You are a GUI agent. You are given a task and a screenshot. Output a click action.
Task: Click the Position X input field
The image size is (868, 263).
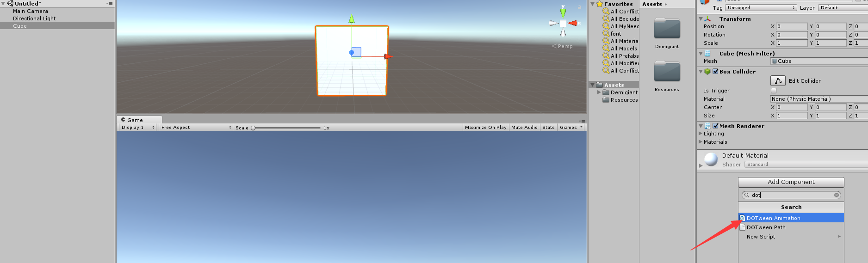[792, 26]
